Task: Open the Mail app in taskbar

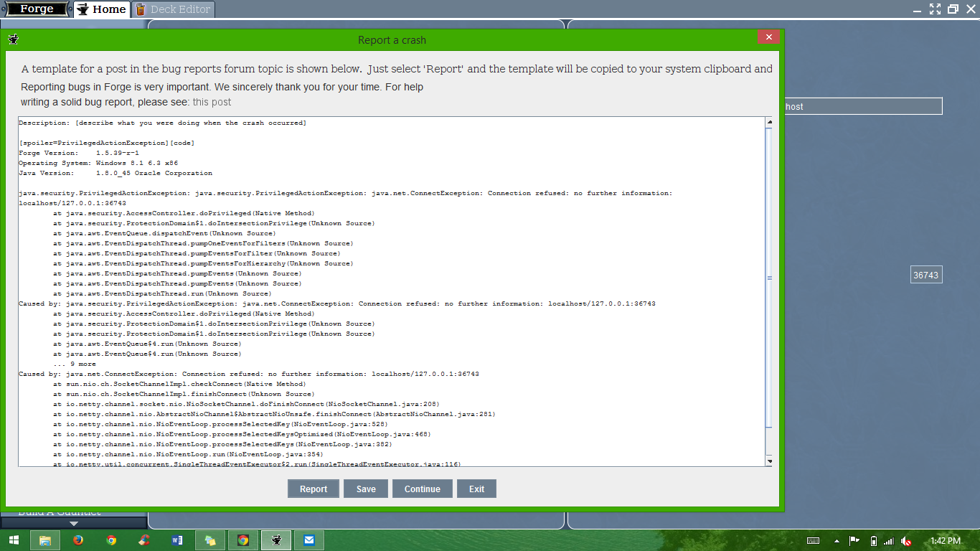Action: [x=308, y=540]
